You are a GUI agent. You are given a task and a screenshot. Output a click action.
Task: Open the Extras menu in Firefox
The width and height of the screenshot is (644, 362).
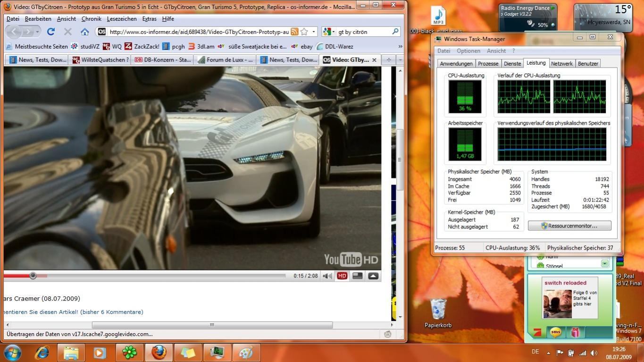coord(149,19)
